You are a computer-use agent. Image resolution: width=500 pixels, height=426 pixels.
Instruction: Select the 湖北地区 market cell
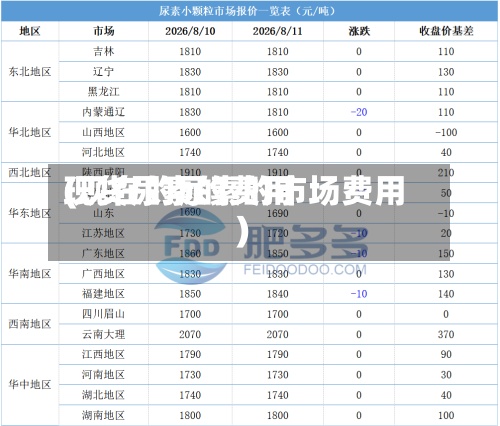click(104, 395)
